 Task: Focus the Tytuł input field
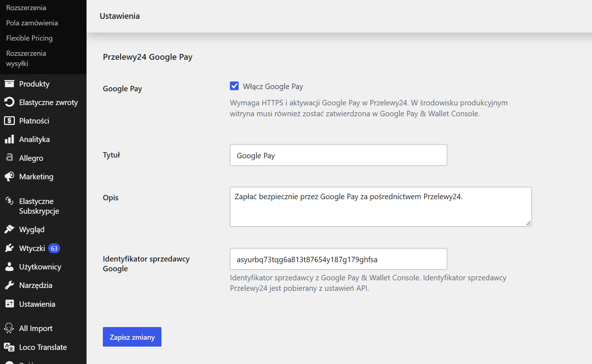click(x=339, y=155)
